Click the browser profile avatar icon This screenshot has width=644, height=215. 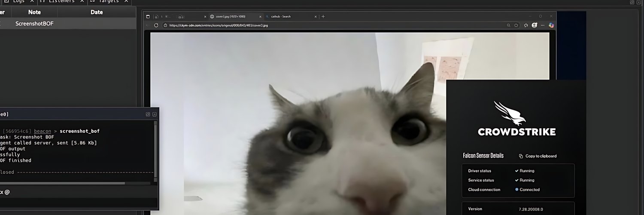point(535,25)
